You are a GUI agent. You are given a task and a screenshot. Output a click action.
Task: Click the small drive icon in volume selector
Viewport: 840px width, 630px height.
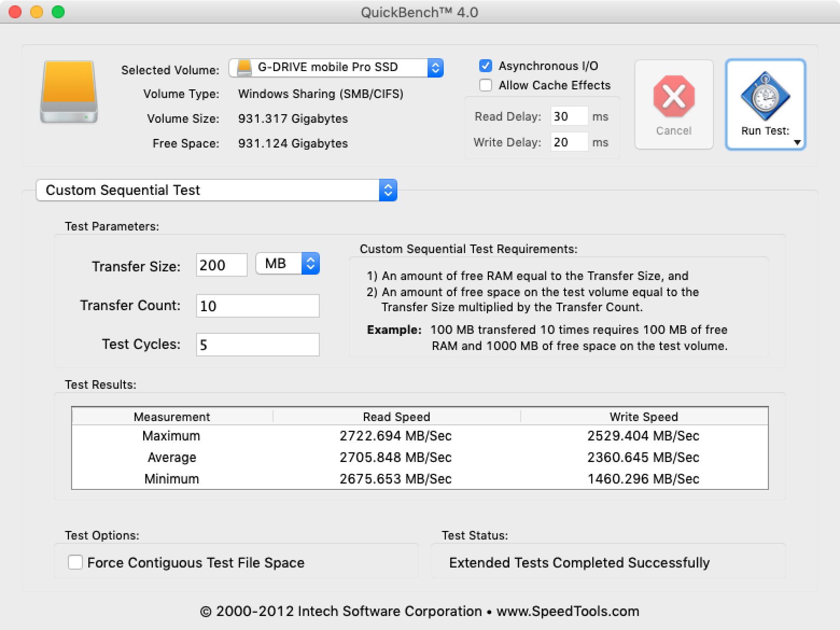click(x=244, y=67)
